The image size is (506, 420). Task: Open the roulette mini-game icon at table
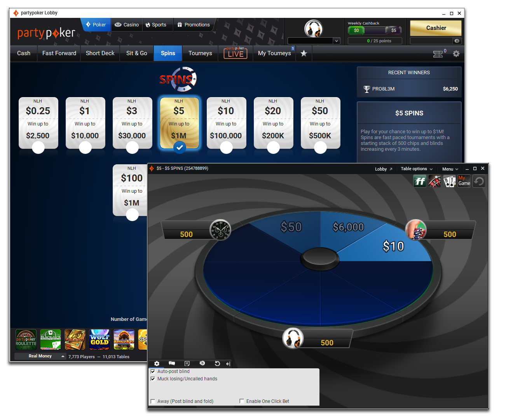[434, 181]
